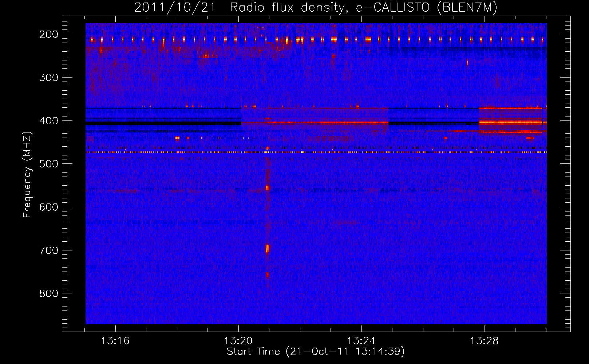Click the plot title '2011/10/21 Radio flux density'
The image size is (589, 364).
(316, 8)
